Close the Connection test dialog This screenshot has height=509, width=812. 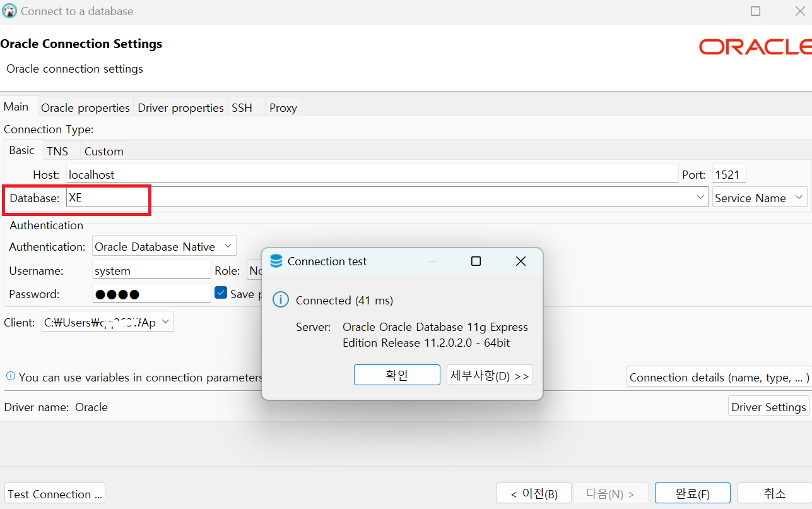click(521, 261)
